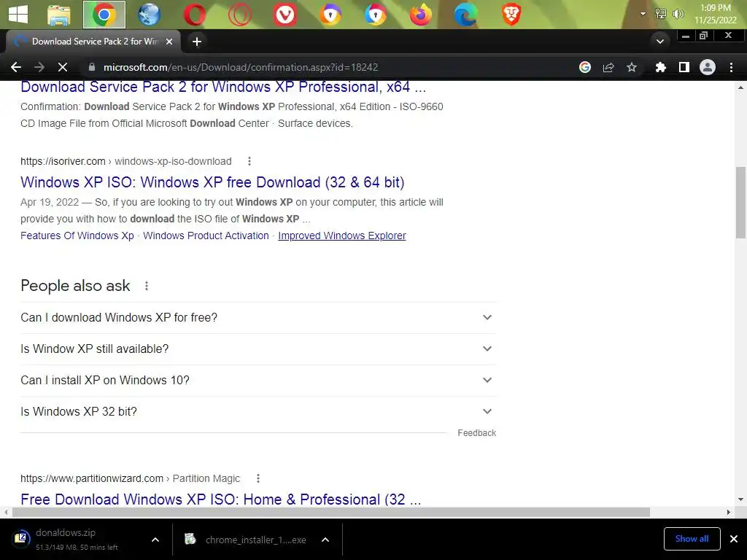747x560 pixels.
Task: Click the horizontal scrollbar thumb
Action: tap(331, 513)
